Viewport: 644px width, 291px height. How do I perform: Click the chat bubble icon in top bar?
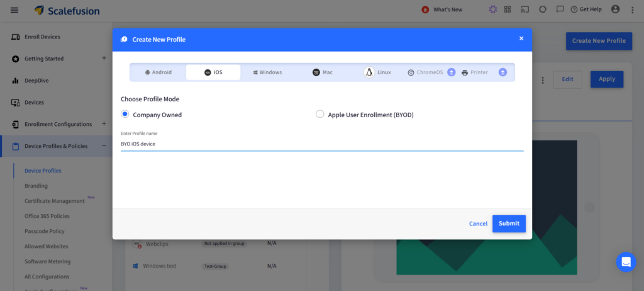click(x=560, y=9)
